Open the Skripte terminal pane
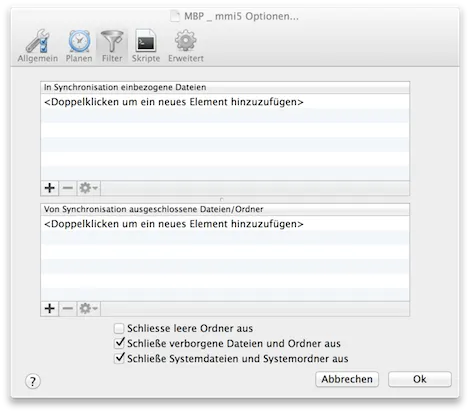 click(146, 46)
